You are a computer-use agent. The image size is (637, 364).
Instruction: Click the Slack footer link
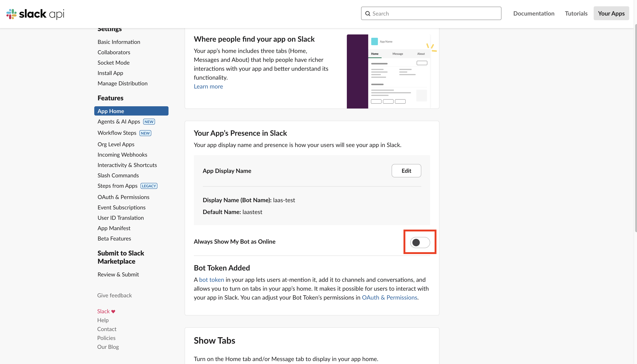tap(103, 311)
